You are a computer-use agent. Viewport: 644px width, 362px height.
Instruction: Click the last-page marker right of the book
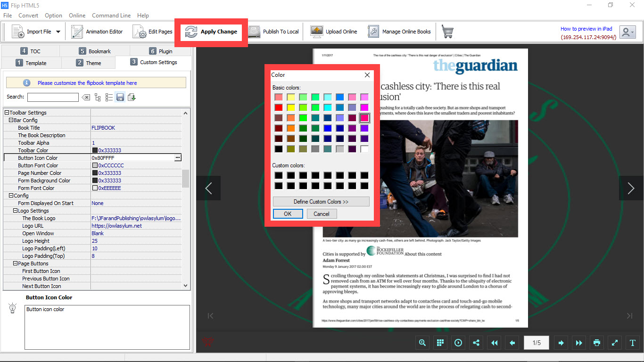tap(629, 315)
